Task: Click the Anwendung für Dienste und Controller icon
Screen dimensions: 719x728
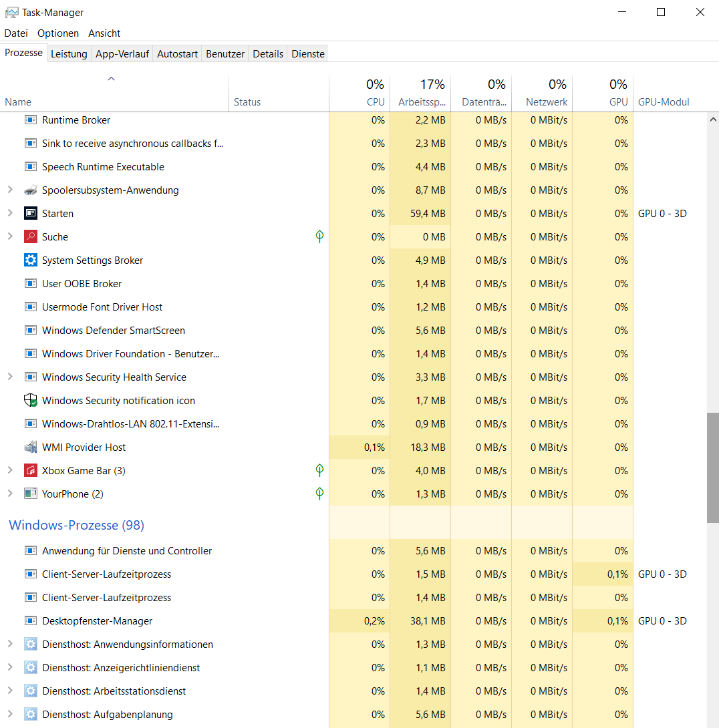Action: pos(31,550)
